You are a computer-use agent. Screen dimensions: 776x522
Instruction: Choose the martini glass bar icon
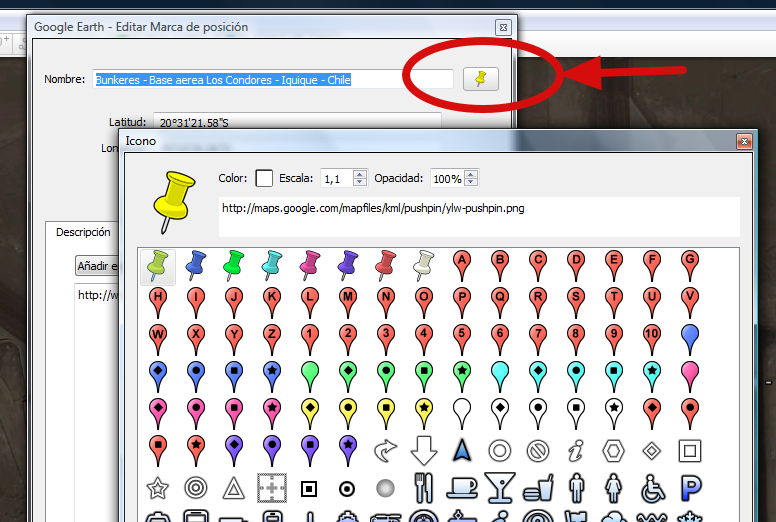coord(500,488)
